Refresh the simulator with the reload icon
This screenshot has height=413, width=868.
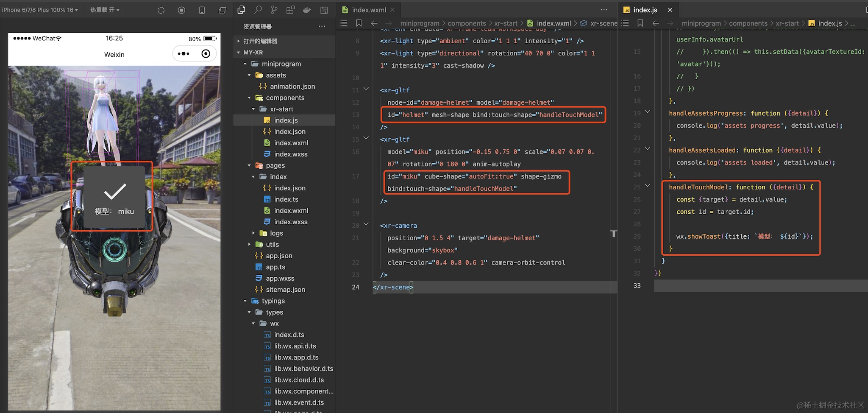pyautogui.click(x=161, y=10)
